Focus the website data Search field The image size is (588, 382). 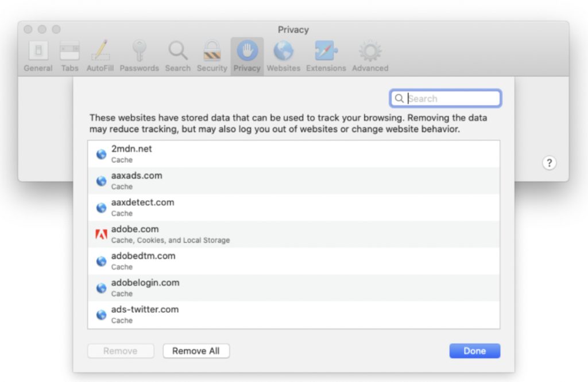(x=446, y=99)
